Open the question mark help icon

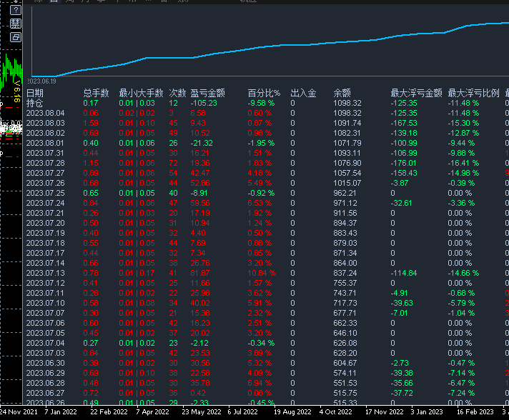click(16, 10)
